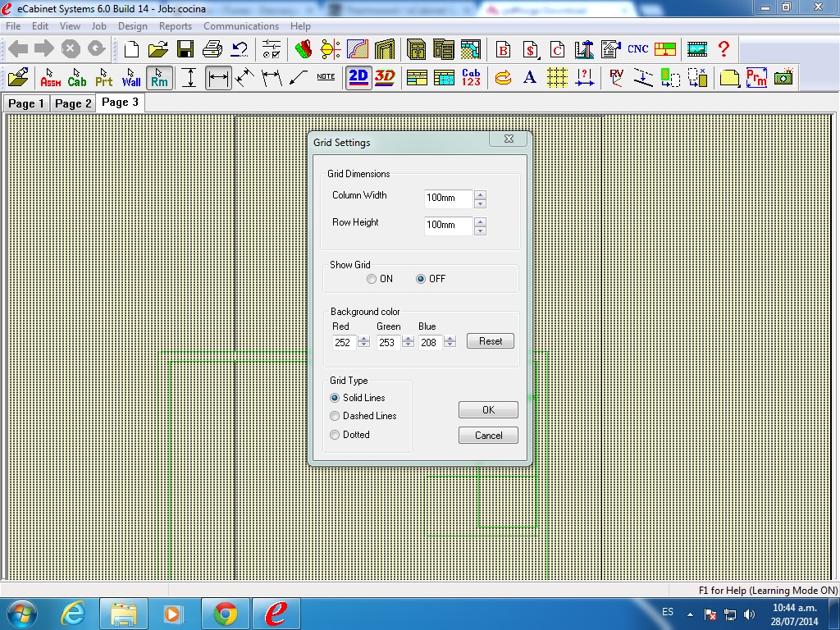Increase Column Width with up arrow

[480, 194]
